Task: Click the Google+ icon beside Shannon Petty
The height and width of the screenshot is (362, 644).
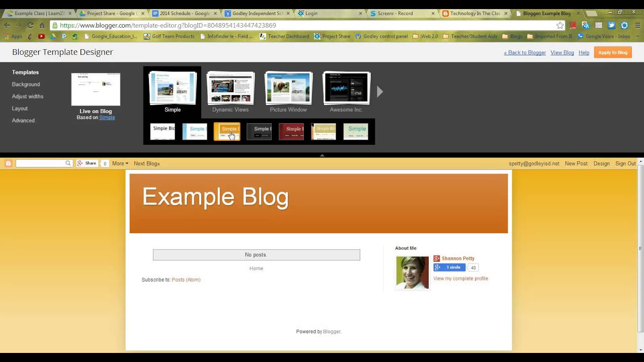Action: [x=437, y=258]
